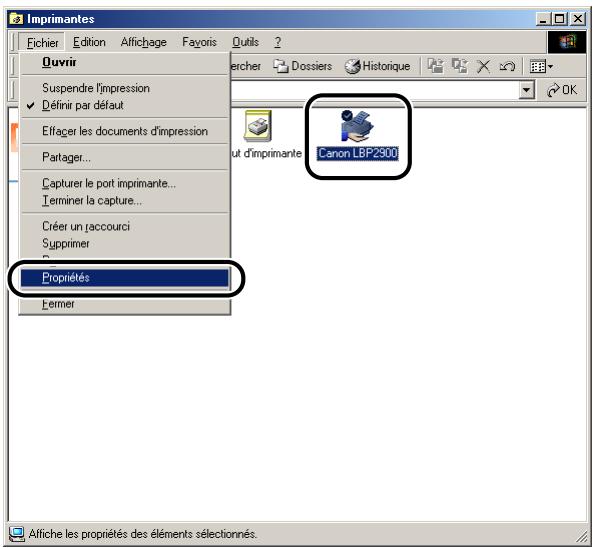Screen dimensions: 595x548
Task: Open the Affichage menu
Action: click(x=143, y=42)
